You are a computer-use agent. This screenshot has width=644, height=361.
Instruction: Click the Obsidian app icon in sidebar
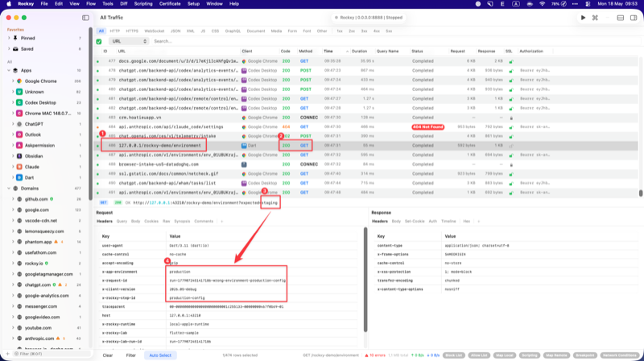(x=19, y=156)
